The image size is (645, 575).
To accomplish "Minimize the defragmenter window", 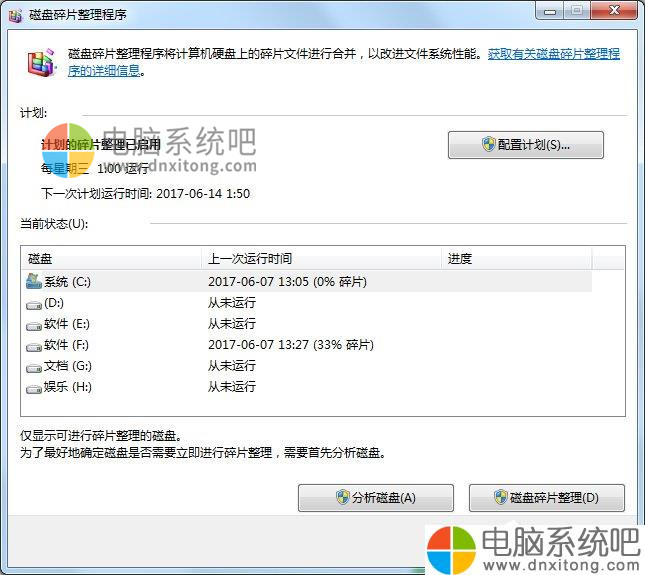I will click(x=549, y=11).
